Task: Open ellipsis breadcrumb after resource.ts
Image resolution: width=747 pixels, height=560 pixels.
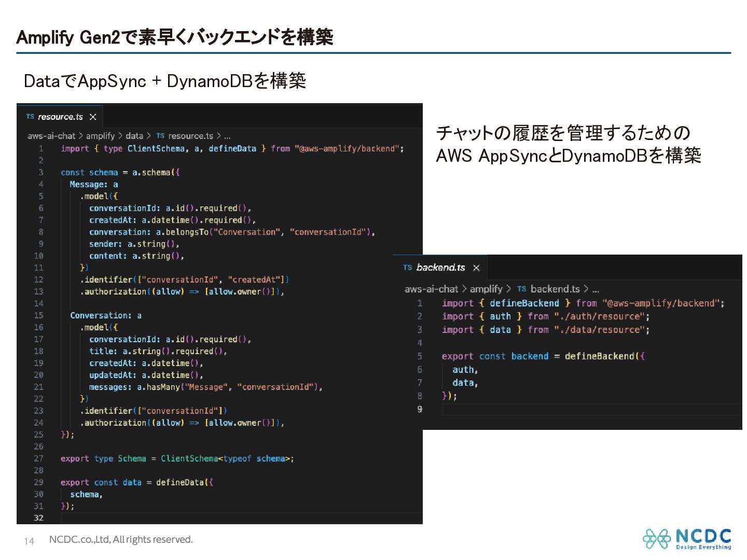Action: [227, 136]
